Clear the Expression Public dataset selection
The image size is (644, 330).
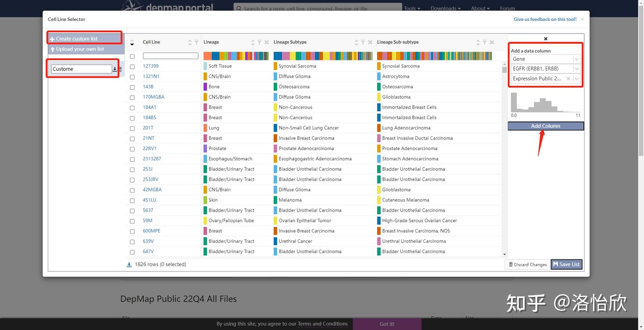click(x=568, y=79)
